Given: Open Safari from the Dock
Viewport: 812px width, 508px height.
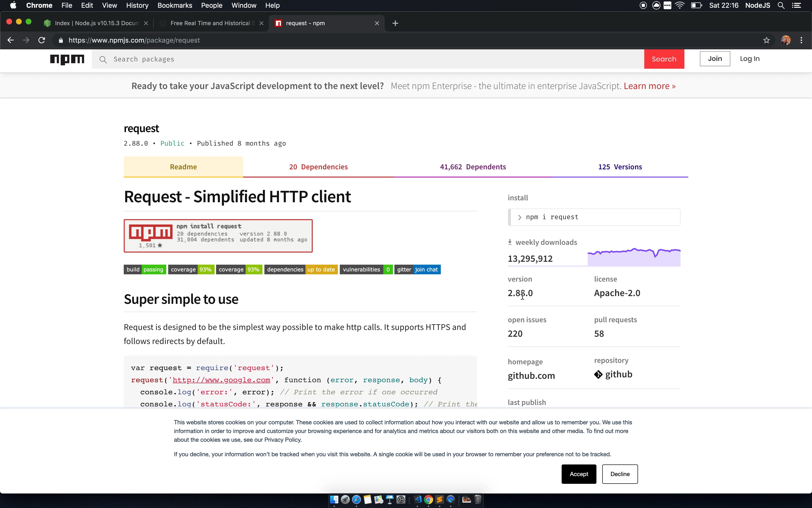Looking at the screenshot, I should (356, 500).
